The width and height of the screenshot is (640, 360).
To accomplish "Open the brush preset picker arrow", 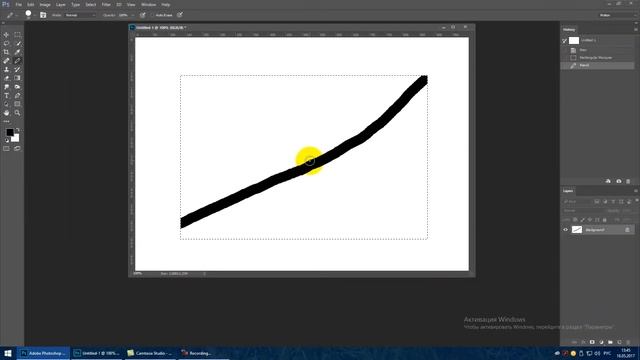I will 34,15.
